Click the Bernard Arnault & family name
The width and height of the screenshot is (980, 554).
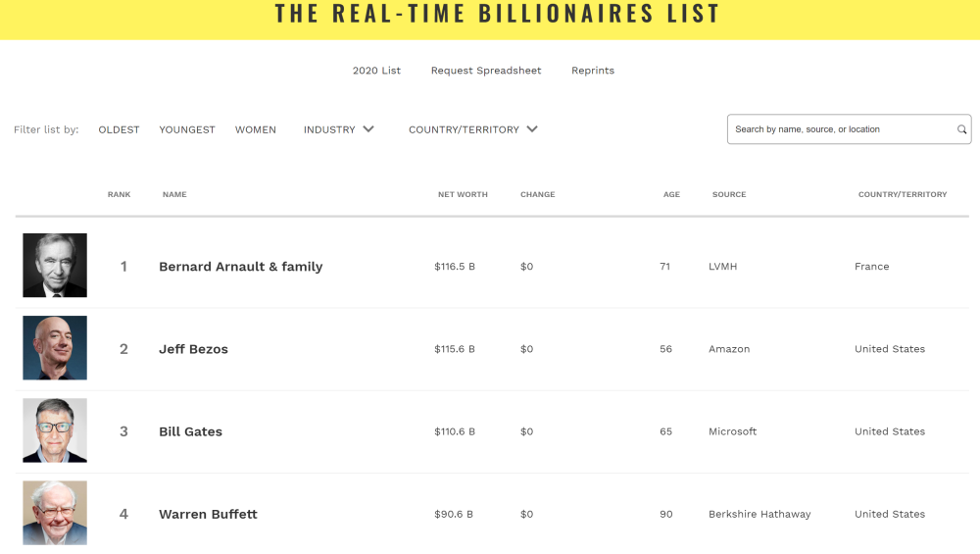(x=240, y=267)
